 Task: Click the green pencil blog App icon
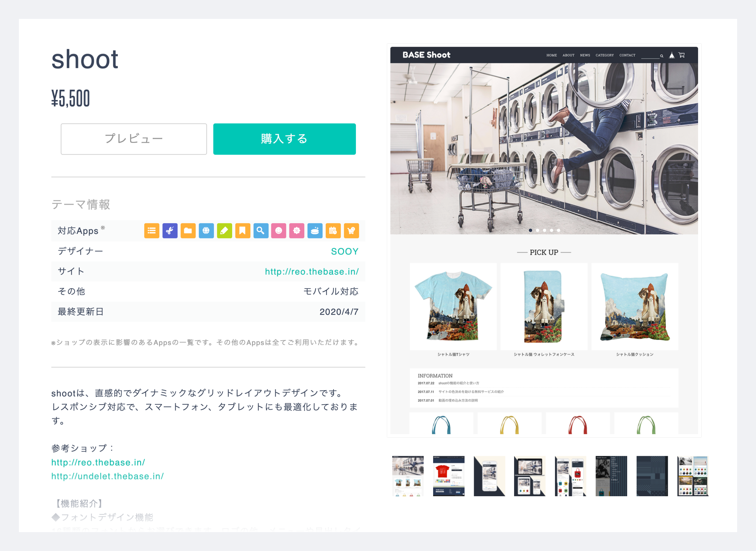pyautogui.click(x=224, y=230)
